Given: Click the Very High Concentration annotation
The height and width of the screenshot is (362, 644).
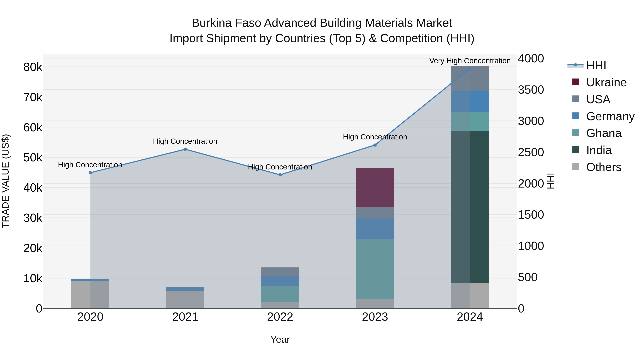Looking at the screenshot, I should click(x=470, y=61).
